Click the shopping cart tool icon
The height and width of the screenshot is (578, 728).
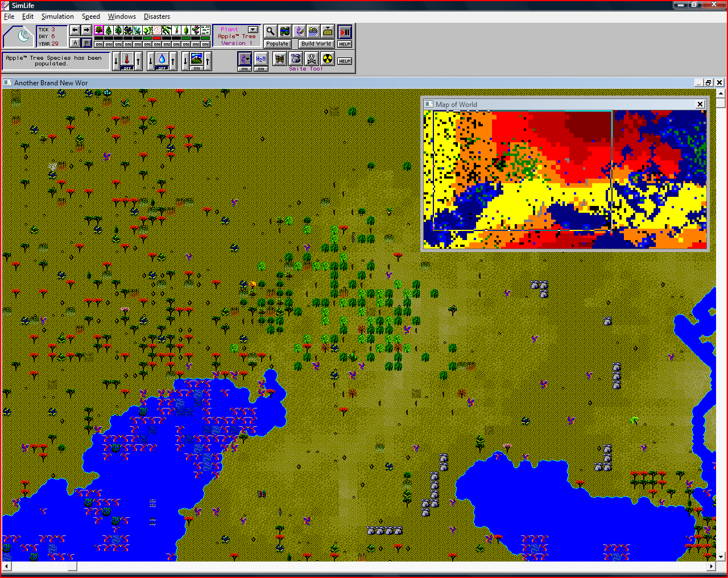[280, 59]
